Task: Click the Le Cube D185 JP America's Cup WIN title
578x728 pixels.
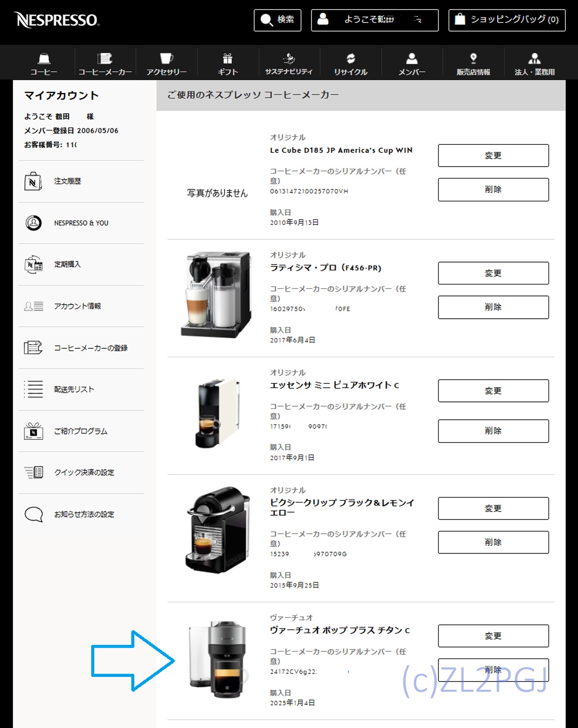Action: click(341, 150)
